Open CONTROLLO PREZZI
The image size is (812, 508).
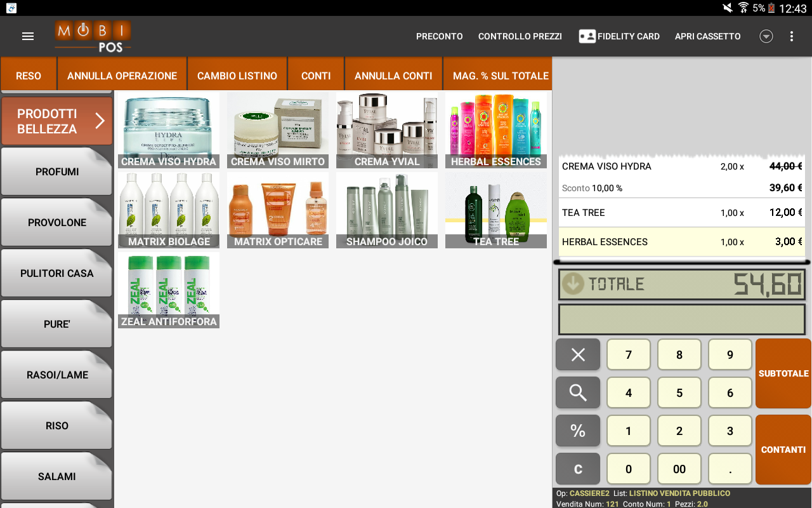pyautogui.click(x=520, y=36)
